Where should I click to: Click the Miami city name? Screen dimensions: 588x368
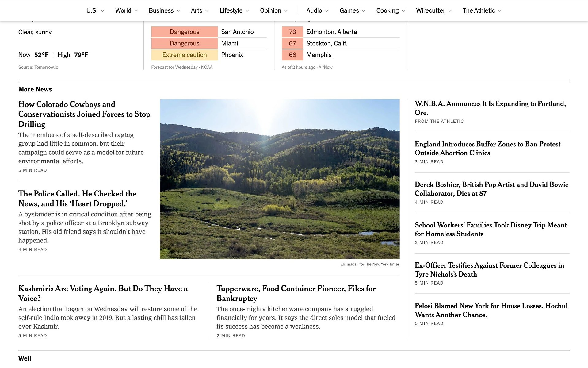click(230, 44)
